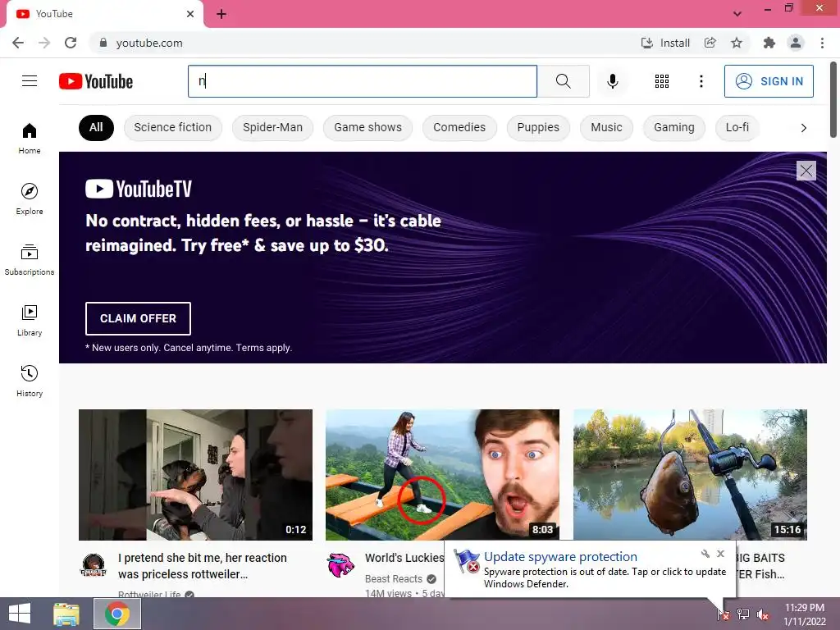Click the page vertical scrollbar thumb
This screenshot has width=840, height=630.
pyautogui.click(x=833, y=99)
